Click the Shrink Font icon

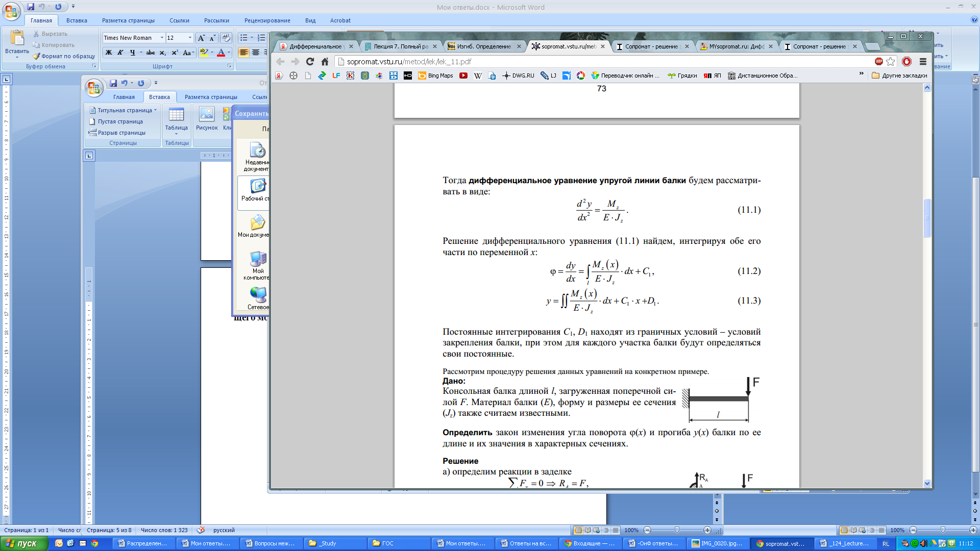[x=213, y=38]
